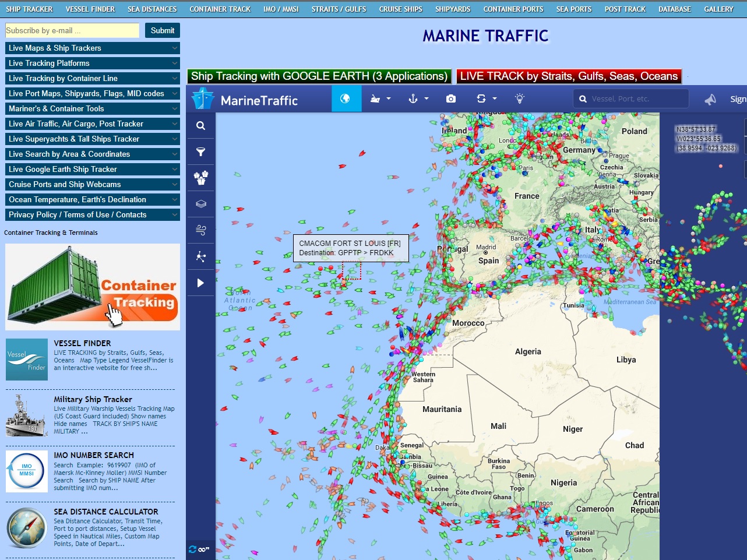Click the lightbulb icon in MarineTraffic toolbar
The image size is (747, 560).
[520, 99]
